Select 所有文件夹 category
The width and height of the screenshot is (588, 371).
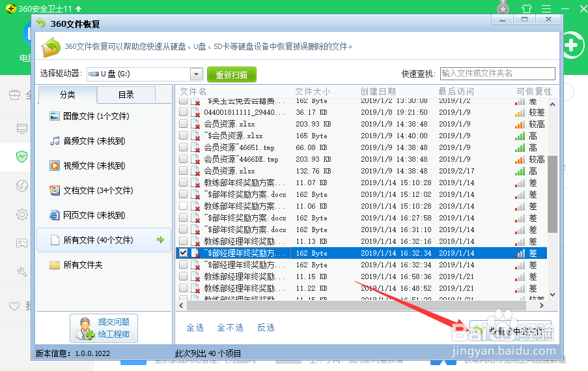(104, 265)
